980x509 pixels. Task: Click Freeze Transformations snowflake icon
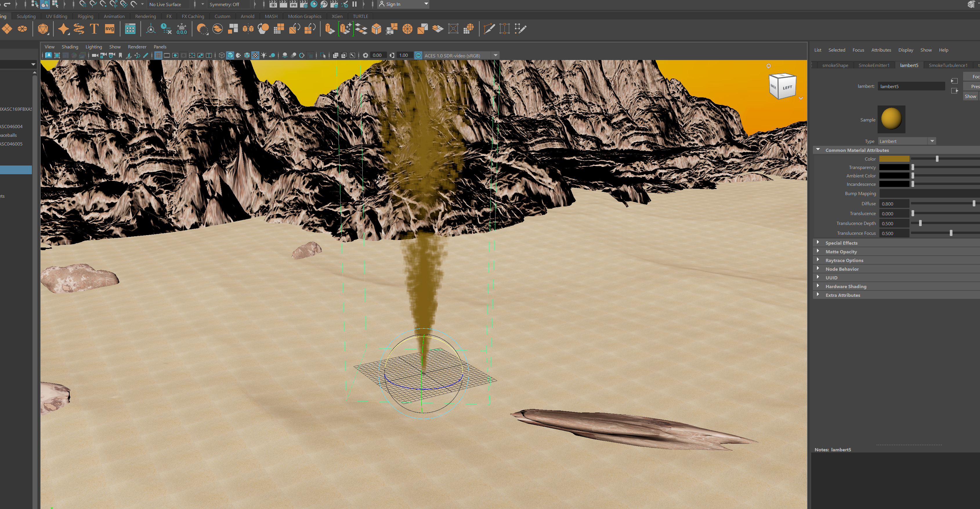[182, 29]
